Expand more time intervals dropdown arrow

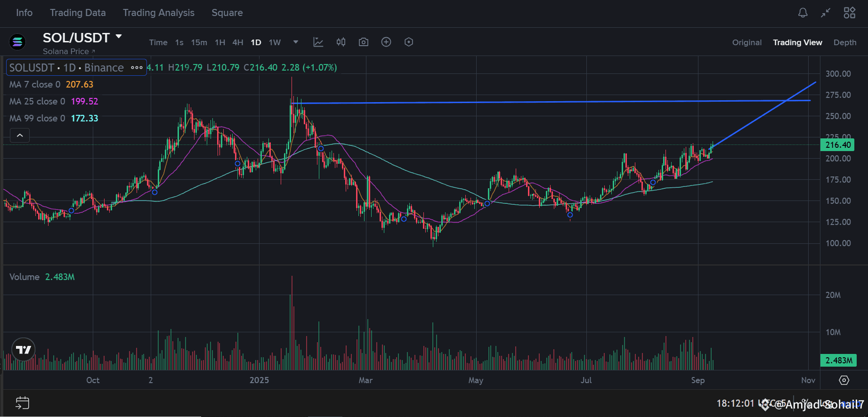pos(296,42)
